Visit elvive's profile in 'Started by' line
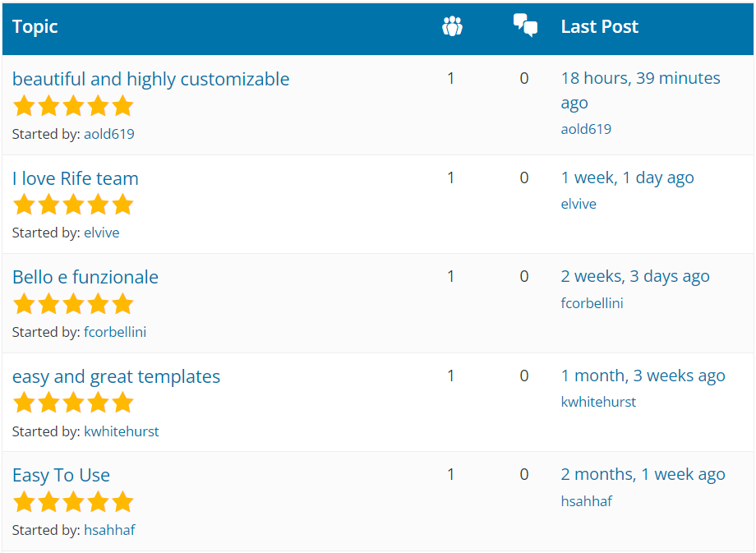Screen dimensions: 756x553 [x=101, y=233]
